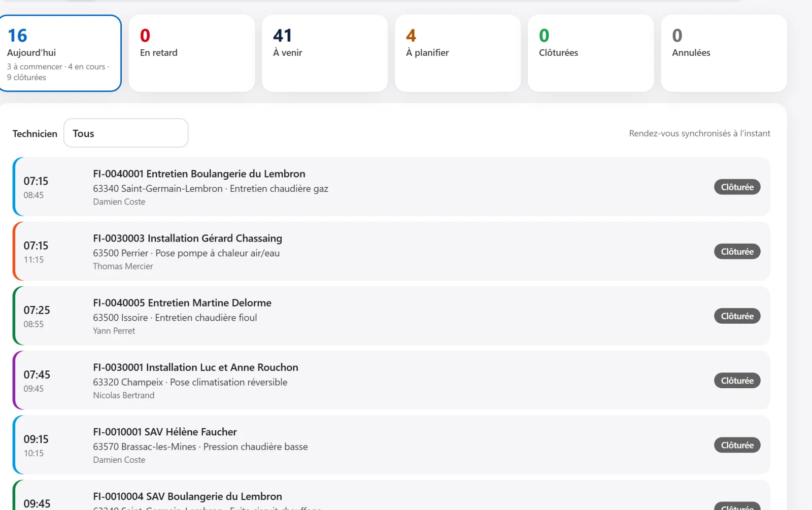
Task: Open the En retard card
Action: pos(192,53)
